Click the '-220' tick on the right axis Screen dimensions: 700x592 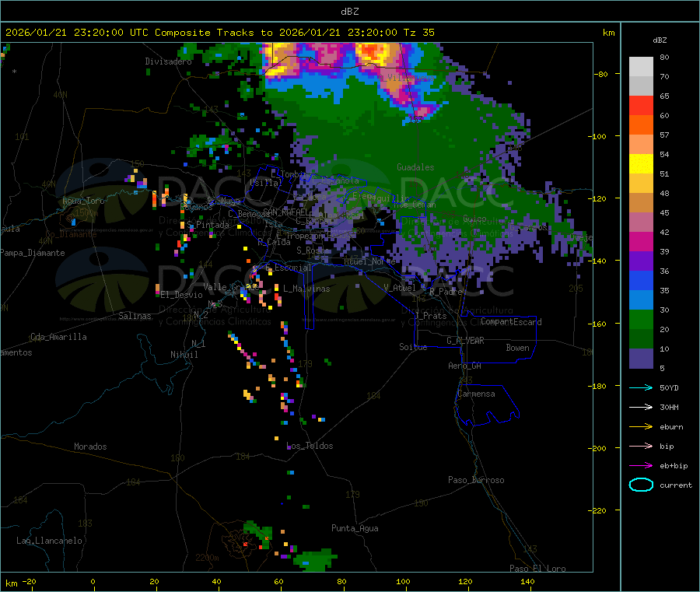598,510
